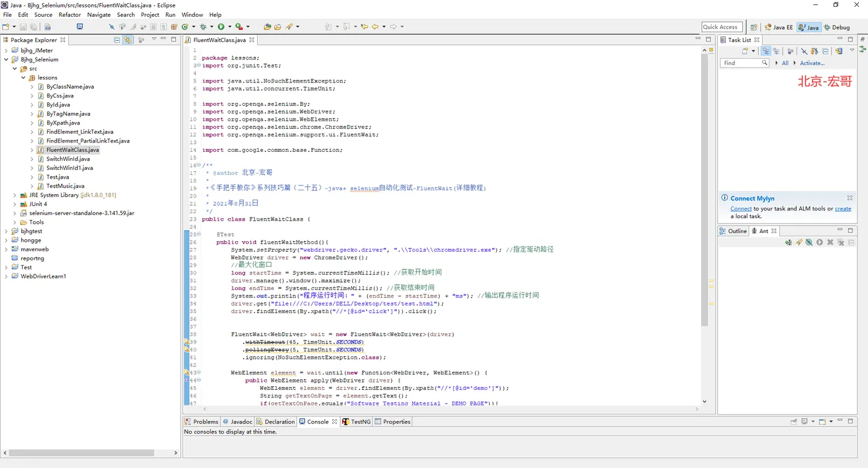Viewport: 868px width, 468px height.
Task: Click the Back navigation arrow in toolbar
Action: (x=374, y=27)
